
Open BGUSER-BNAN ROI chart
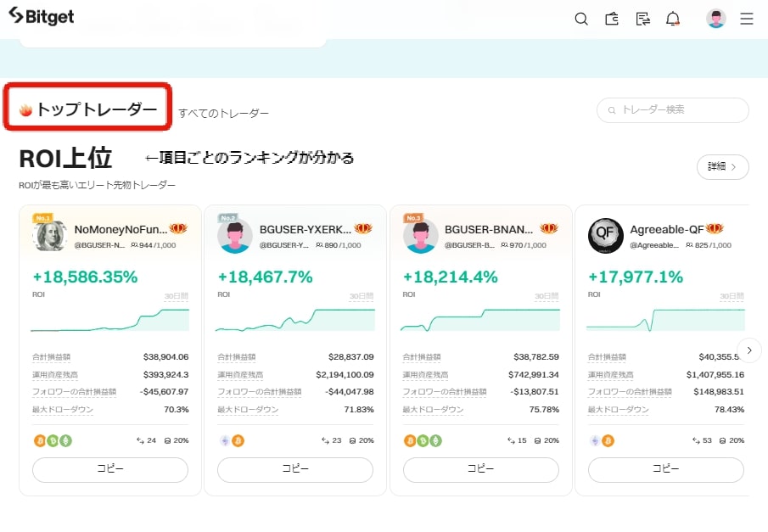pos(480,320)
